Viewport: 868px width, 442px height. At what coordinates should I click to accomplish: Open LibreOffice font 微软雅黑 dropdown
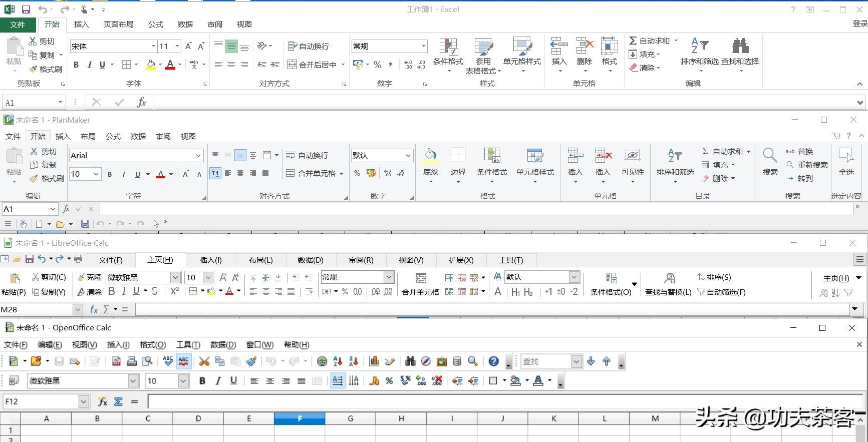[175, 277]
